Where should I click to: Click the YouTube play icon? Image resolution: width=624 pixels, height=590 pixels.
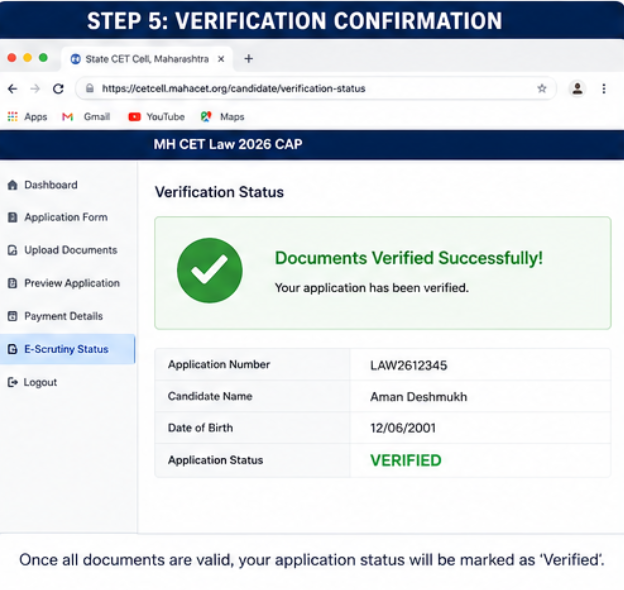135,117
